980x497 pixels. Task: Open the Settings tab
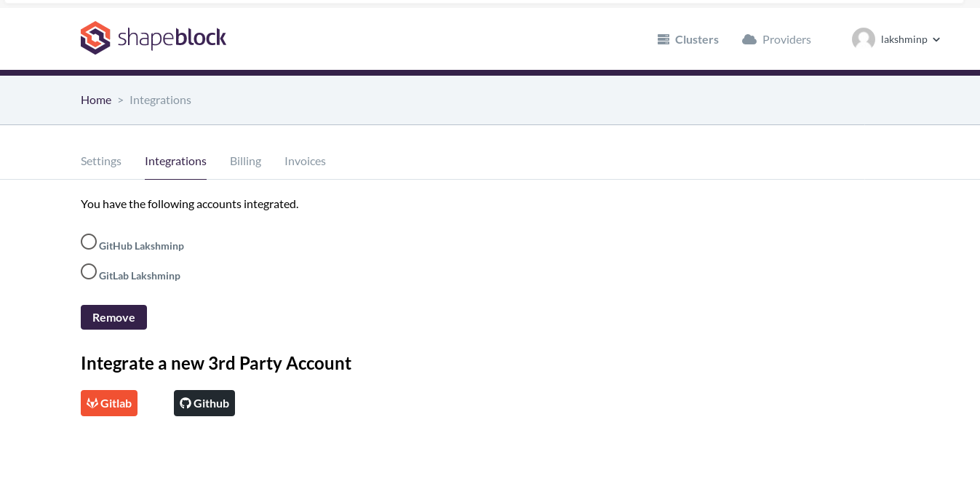(101, 161)
